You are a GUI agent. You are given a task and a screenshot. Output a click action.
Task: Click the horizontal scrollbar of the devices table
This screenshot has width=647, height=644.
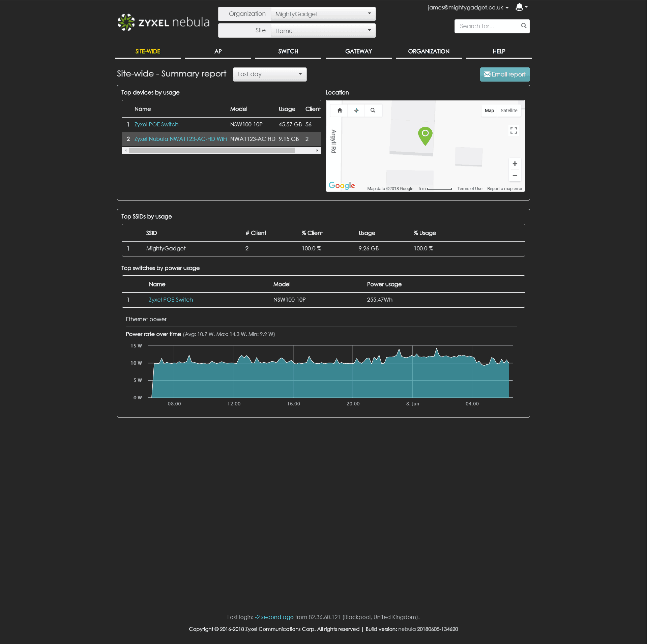[212, 151]
